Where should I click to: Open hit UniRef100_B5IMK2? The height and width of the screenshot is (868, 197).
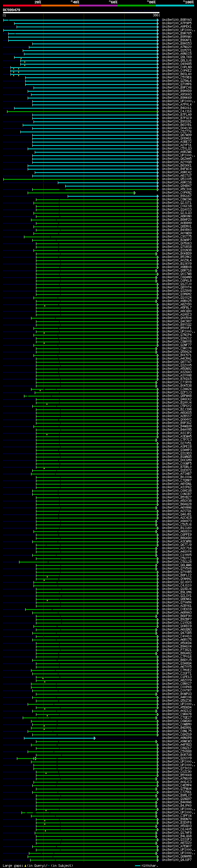point(176,257)
